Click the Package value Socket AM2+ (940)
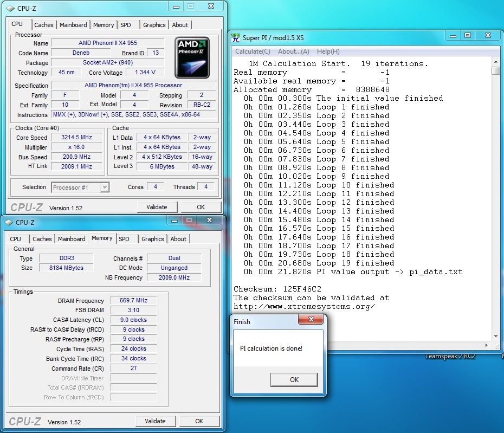Viewport: 504px width, 433px height. point(108,62)
